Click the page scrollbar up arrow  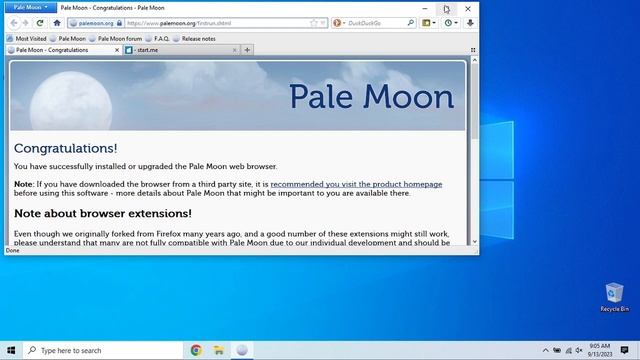(x=474, y=60)
